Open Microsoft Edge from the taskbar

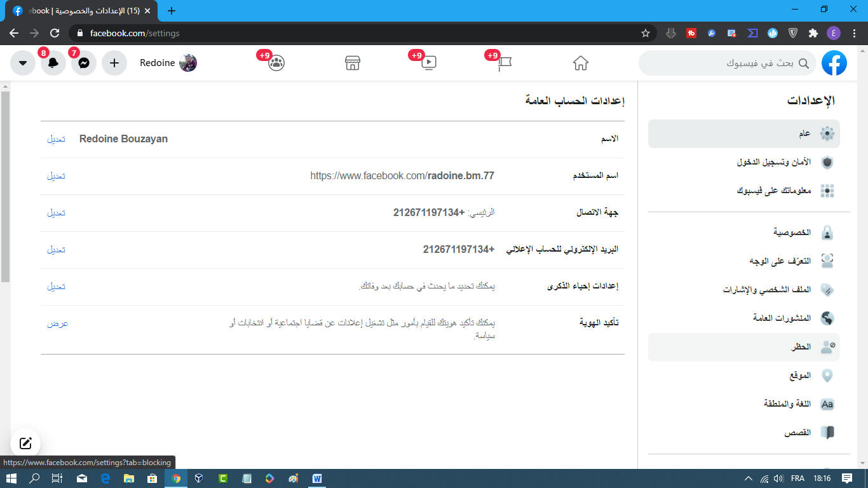click(105, 478)
